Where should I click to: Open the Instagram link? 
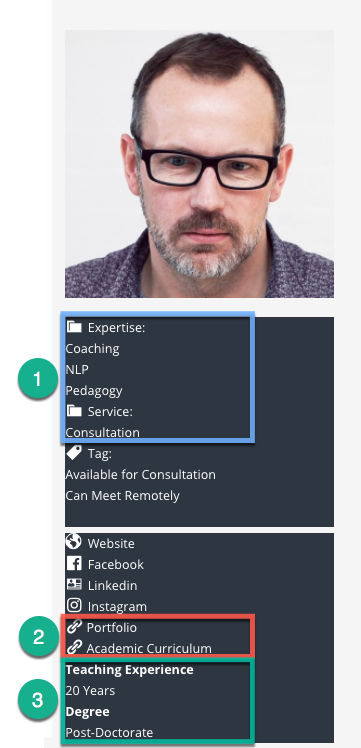117,607
